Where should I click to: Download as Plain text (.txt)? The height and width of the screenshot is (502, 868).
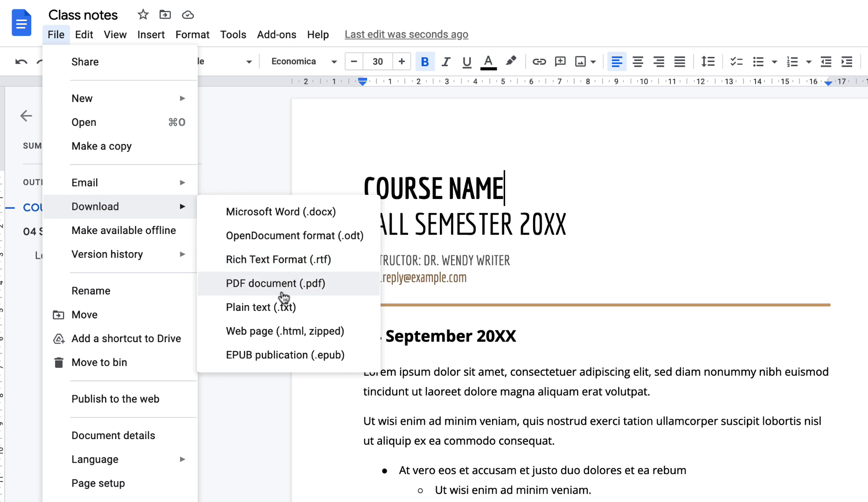click(x=289, y=307)
